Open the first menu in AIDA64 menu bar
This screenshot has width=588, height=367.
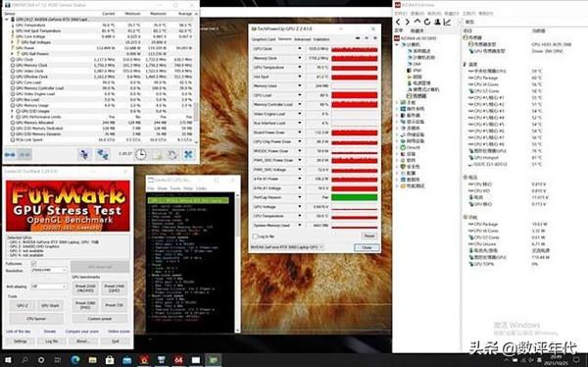point(401,14)
